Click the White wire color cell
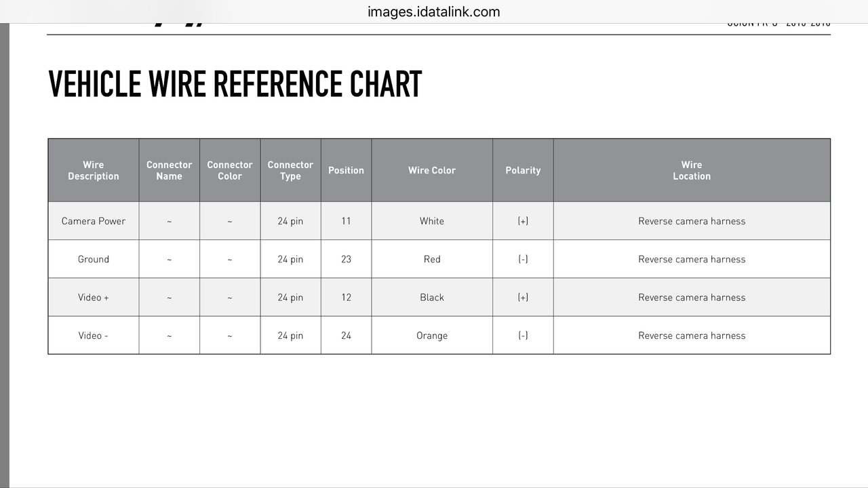868x488 pixels. (x=432, y=221)
